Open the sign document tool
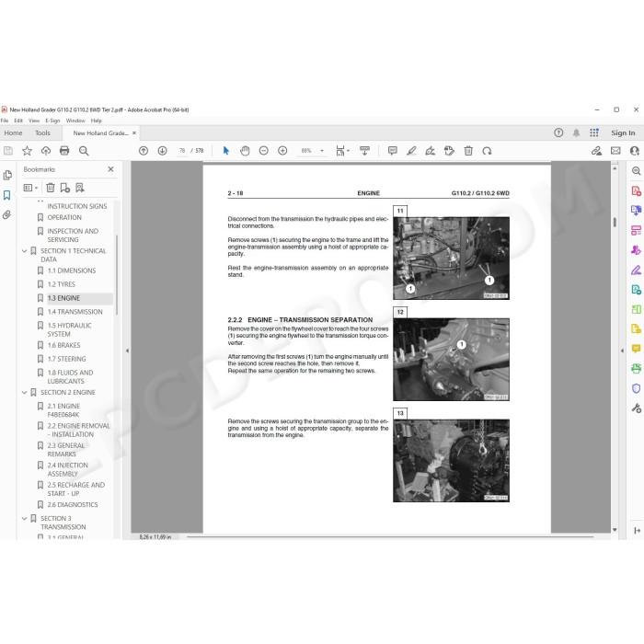The image size is (644, 644). (x=430, y=151)
